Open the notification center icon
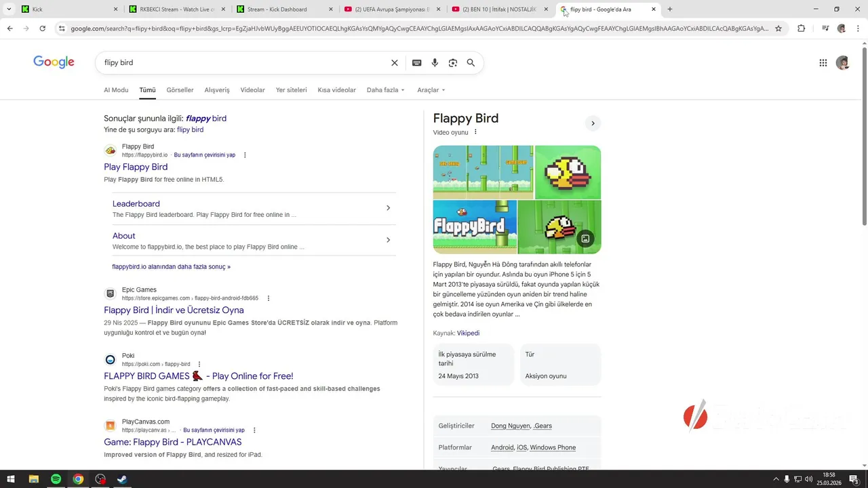The width and height of the screenshot is (868, 488). point(854,479)
